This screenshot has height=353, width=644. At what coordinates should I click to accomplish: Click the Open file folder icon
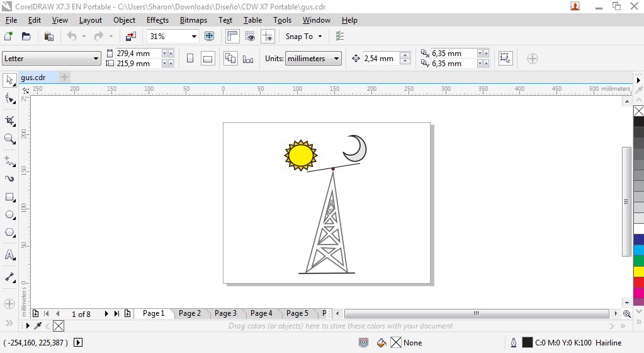point(26,36)
